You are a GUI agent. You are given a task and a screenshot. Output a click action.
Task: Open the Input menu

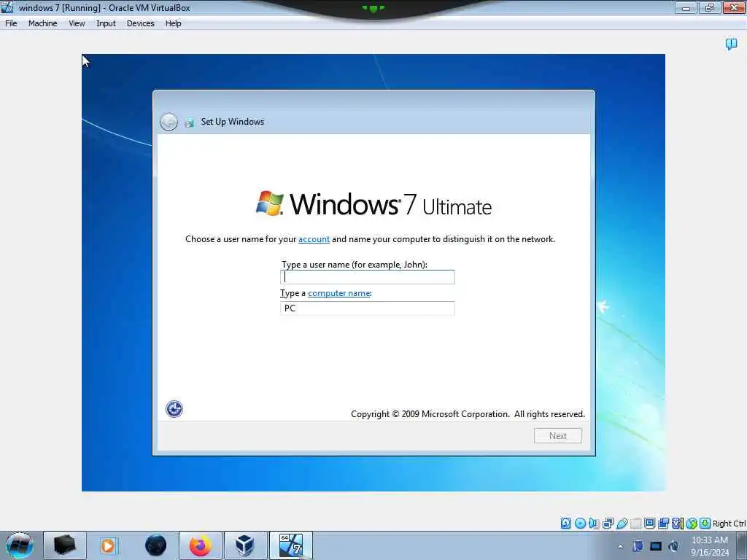click(x=106, y=23)
